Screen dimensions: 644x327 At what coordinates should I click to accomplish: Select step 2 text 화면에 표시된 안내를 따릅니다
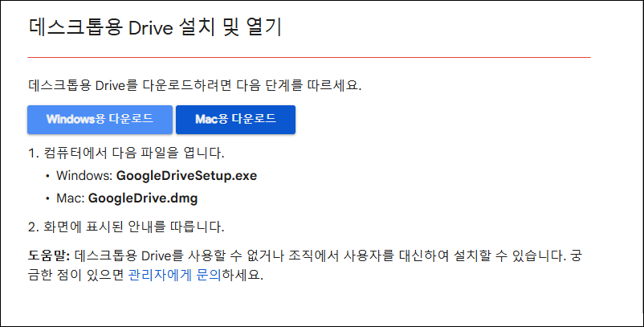click(134, 227)
